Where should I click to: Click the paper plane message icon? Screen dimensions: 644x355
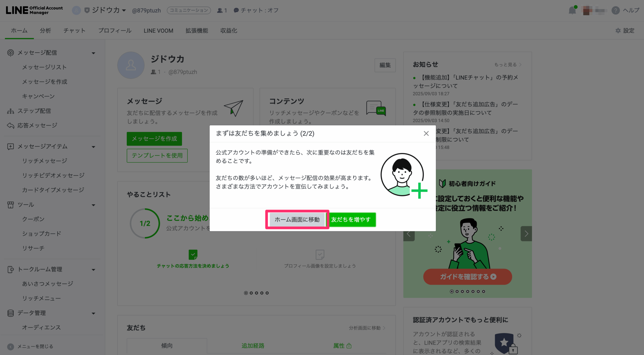[x=234, y=108]
